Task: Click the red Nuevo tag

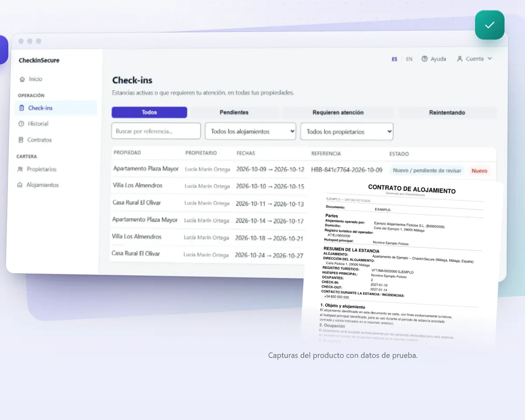Action: tap(479, 171)
